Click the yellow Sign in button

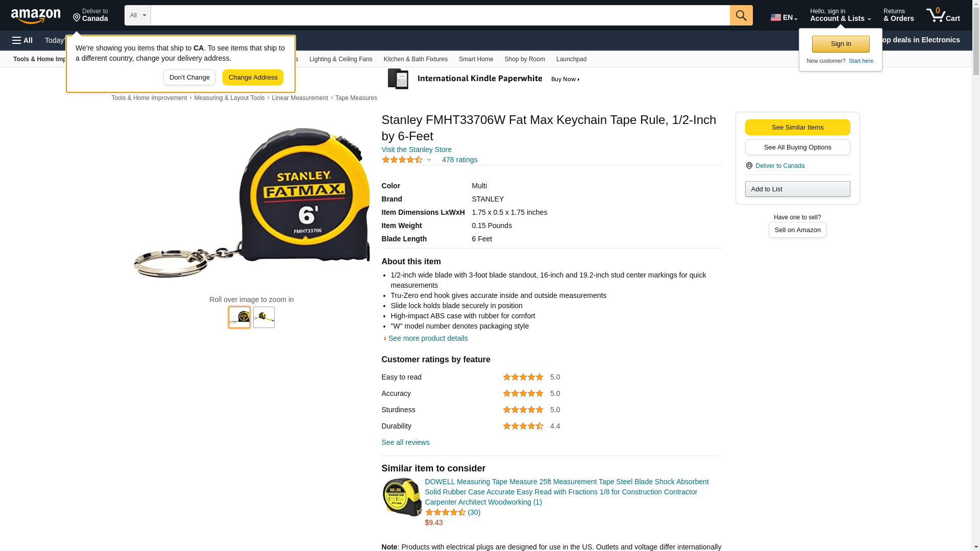pyautogui.click(x=841, y=44)
